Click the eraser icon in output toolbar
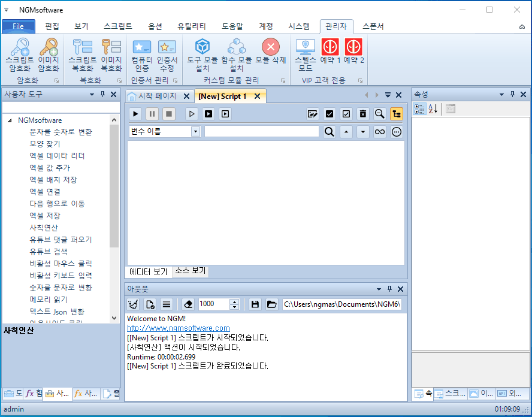532x417 pixels. (x=188, y=304)
